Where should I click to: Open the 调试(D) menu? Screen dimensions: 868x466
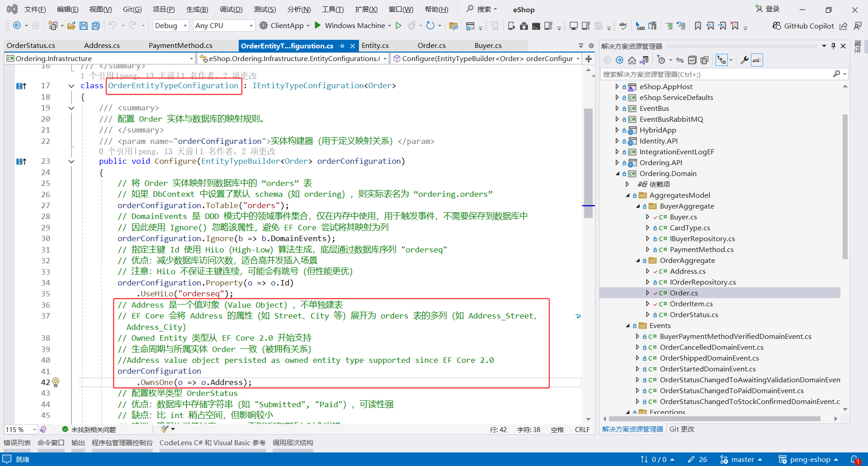point(231,10)
